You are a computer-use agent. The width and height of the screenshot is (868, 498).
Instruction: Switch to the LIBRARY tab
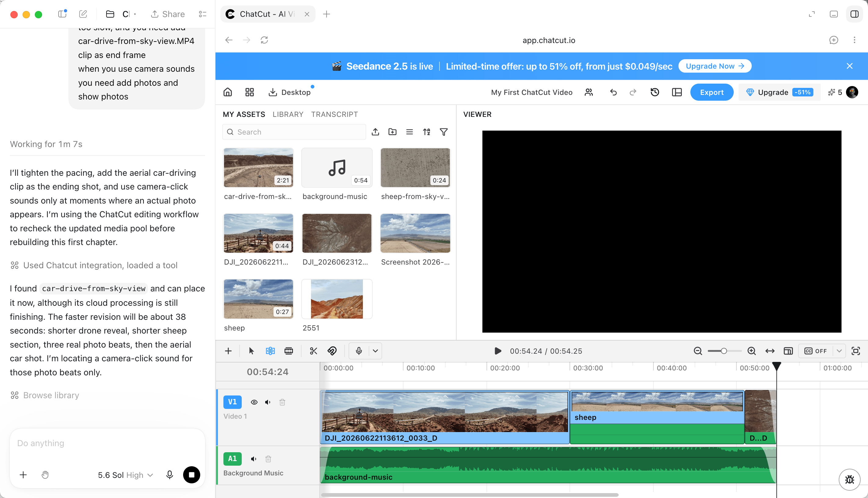(x=288, y=114)
